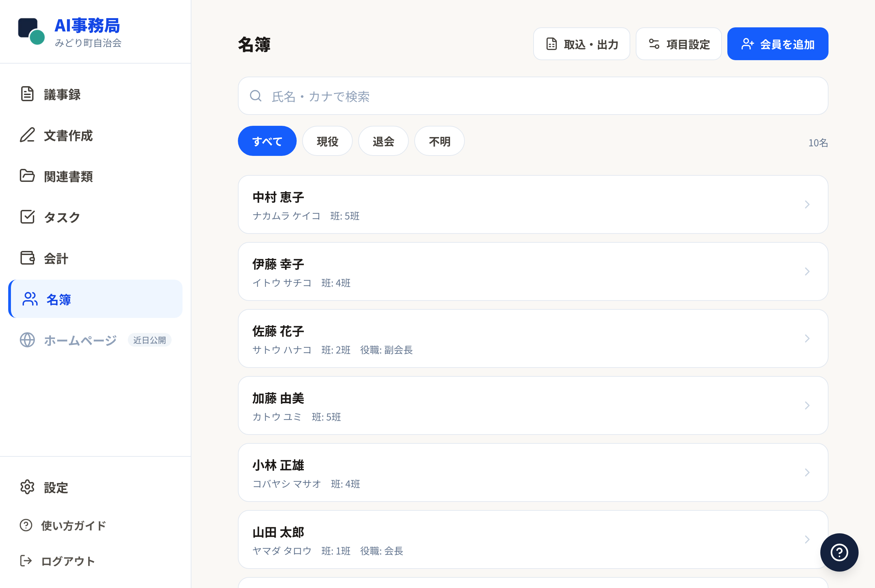The height and width of the screenshot is (588, 875).
Task: Click the name 小林 正雄
Action: click(x=278, y=465)
